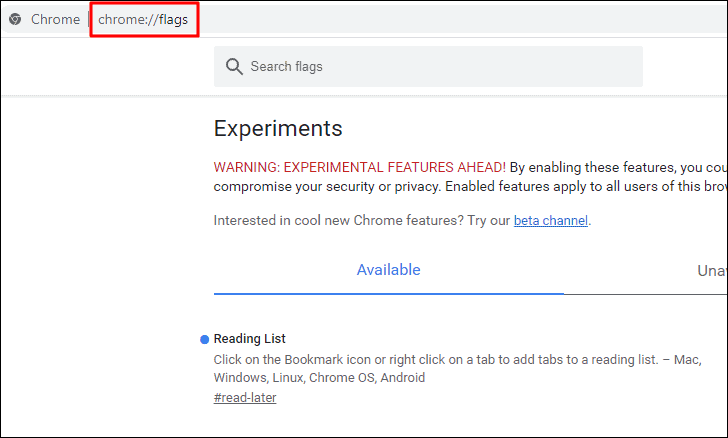Click the Chrome label in address bar
This screenshot has height=438, width=728.
tap(55, 20)
